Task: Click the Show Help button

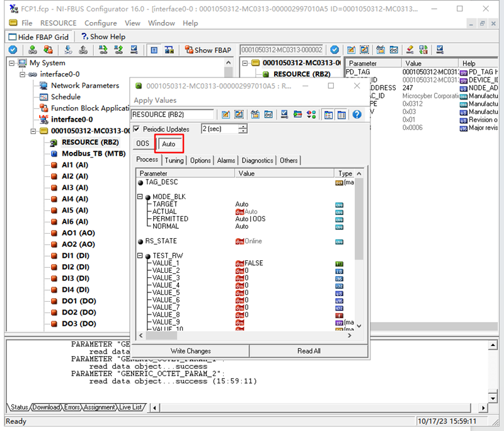Action: click(x=103, y=37)
